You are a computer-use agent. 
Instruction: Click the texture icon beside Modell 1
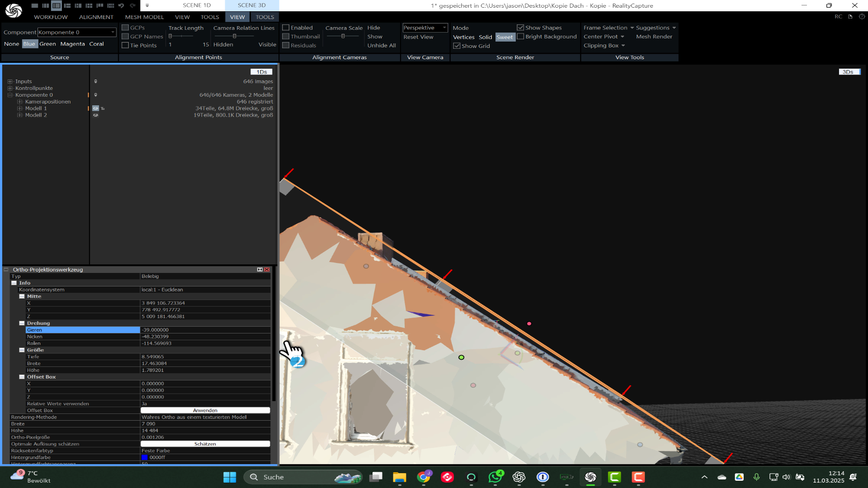click(103, 108)
